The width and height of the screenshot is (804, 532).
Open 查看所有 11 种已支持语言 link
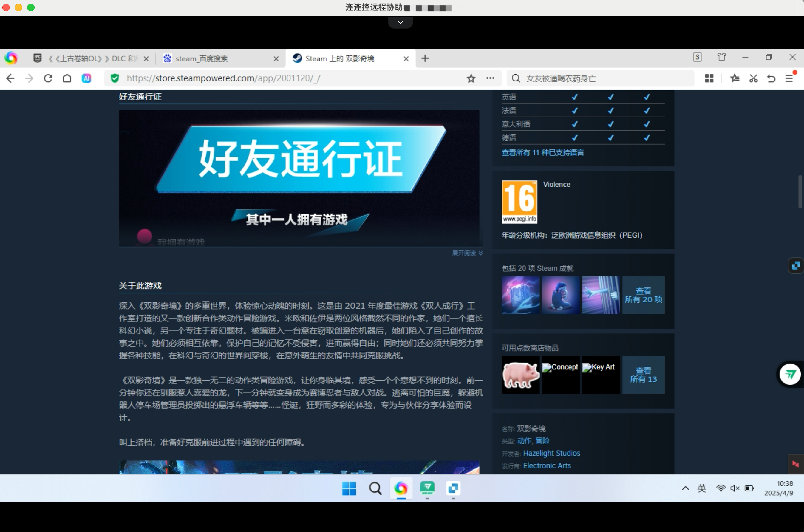pyautogui.click(x=542, y=153)
